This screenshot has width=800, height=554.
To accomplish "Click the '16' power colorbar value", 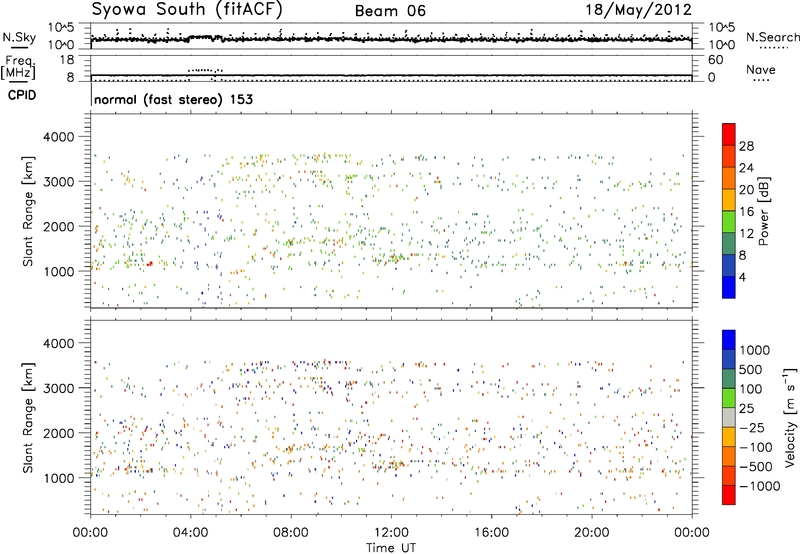I will click(746, 212).
